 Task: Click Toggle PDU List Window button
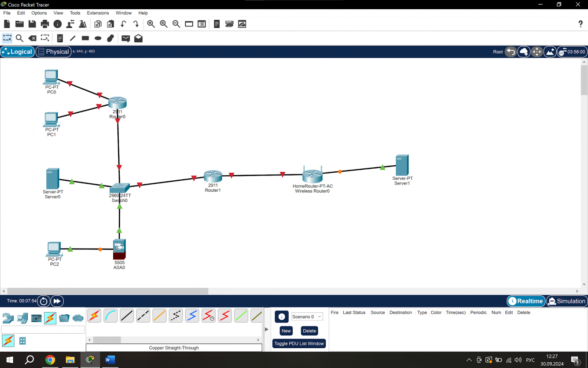click(299, 343)
